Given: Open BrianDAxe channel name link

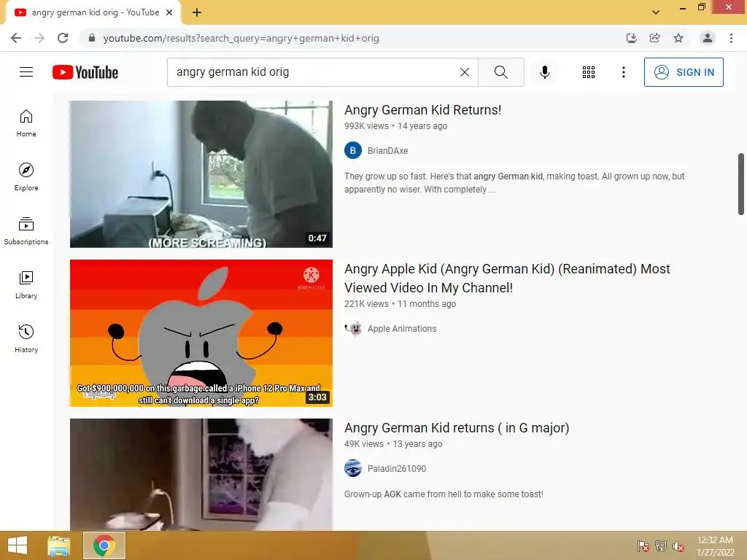Looking at the screenshot, I should click(x=387, y=150).
